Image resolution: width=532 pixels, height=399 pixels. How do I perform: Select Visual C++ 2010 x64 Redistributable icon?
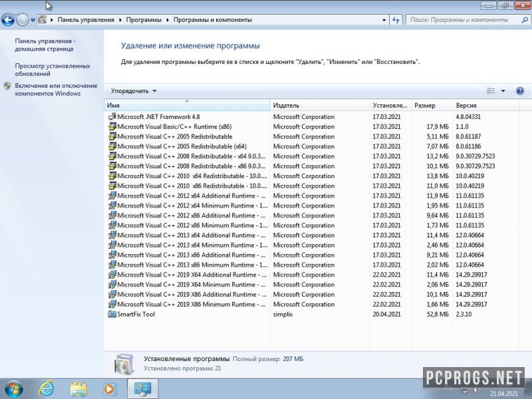[112, 176]
